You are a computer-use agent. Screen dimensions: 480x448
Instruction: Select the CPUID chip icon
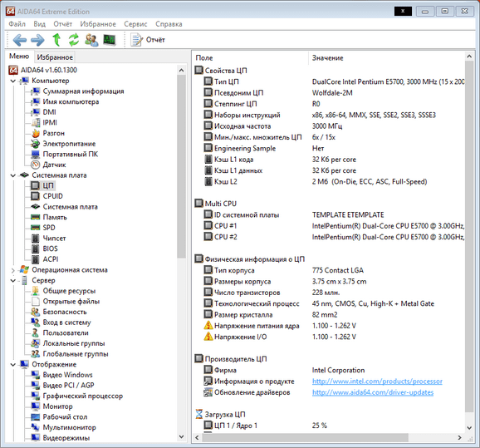click(x=36, y=196)
